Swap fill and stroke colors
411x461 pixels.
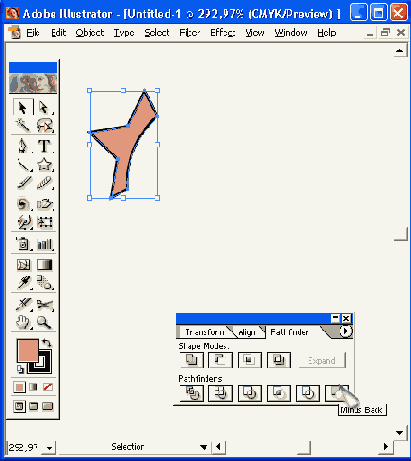point(47,343)
